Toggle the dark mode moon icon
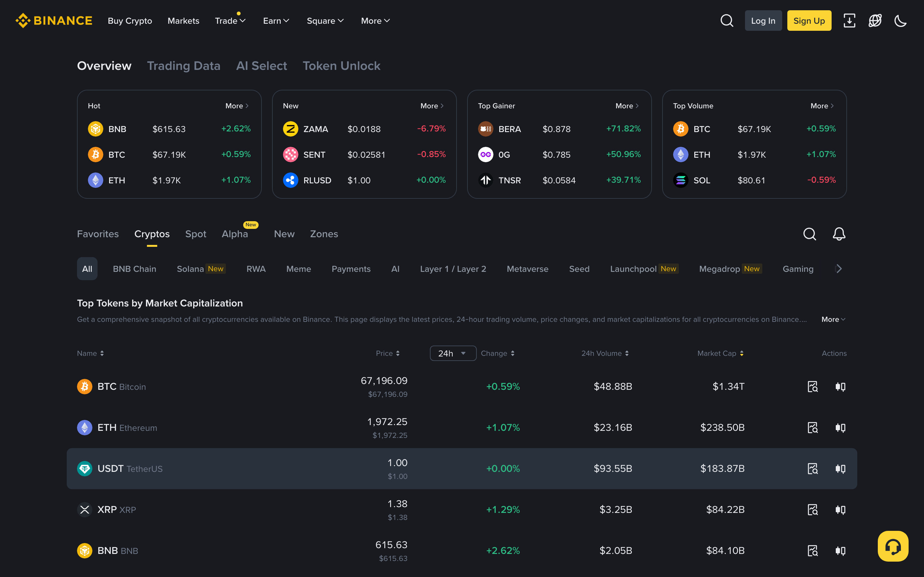Screen dimensions: 924x577 tap(900, 21)
